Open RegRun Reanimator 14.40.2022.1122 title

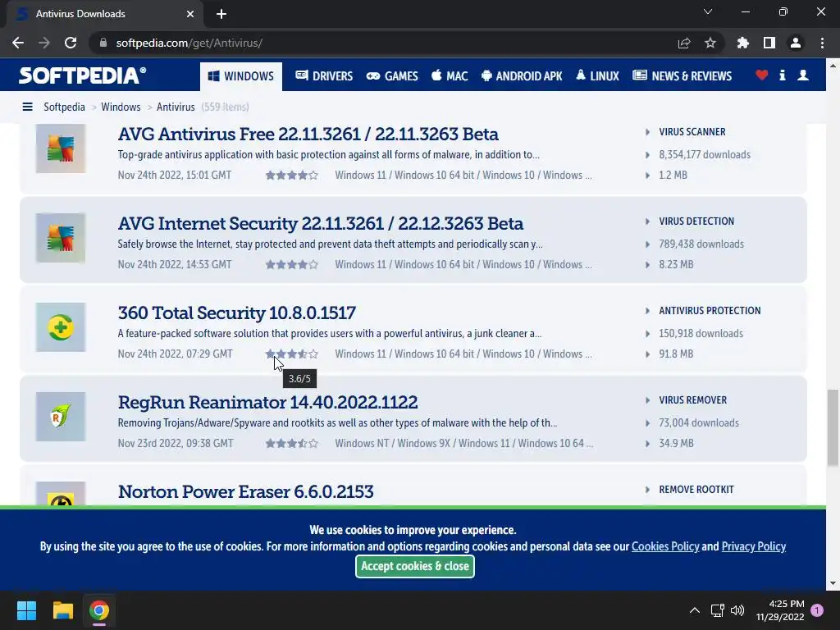pos(268,402)
